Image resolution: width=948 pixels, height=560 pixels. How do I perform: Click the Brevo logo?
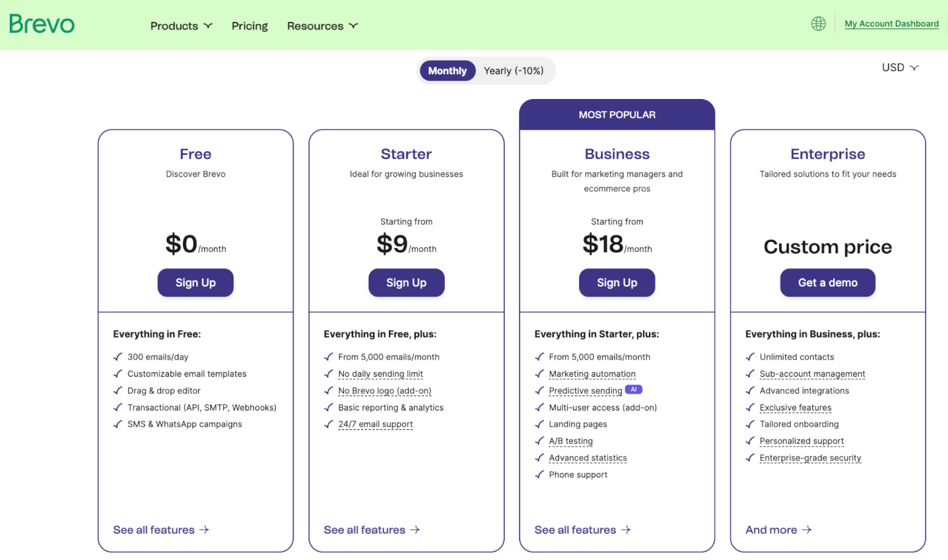point(42,24)
